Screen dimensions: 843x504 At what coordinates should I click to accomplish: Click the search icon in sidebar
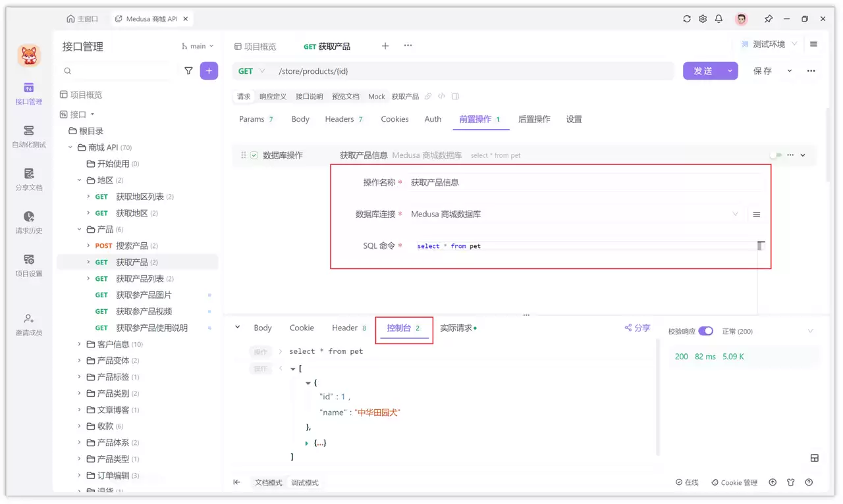pos(68,70)
